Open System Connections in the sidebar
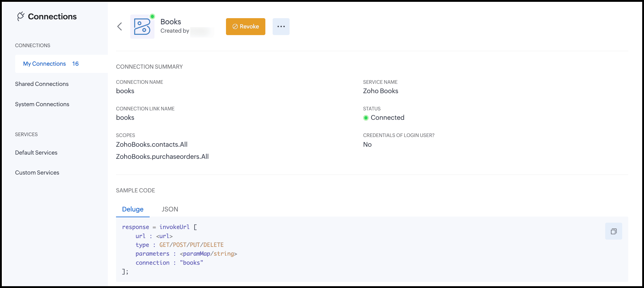The height and width of the screenshot is (288, 644). 42,104
